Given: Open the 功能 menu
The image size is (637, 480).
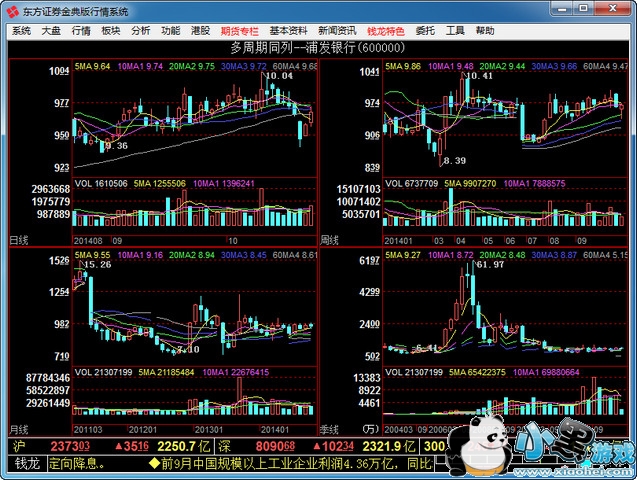Looking at the screenshot, I should click(x=171, y=31).
